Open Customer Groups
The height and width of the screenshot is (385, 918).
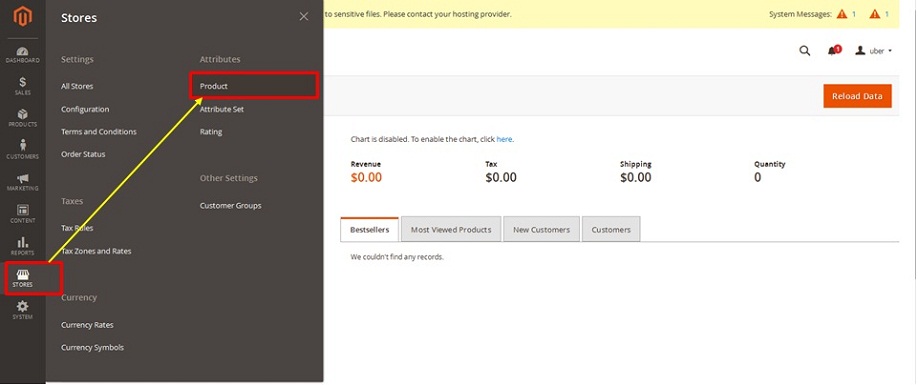(231, 206)
